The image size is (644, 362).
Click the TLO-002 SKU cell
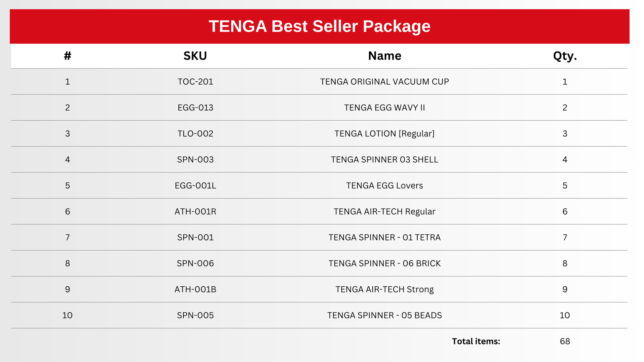point(195,134)
